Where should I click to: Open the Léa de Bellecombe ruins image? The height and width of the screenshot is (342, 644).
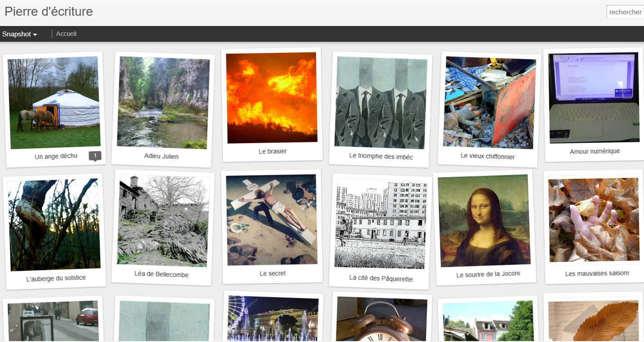[x=163, y=220]
